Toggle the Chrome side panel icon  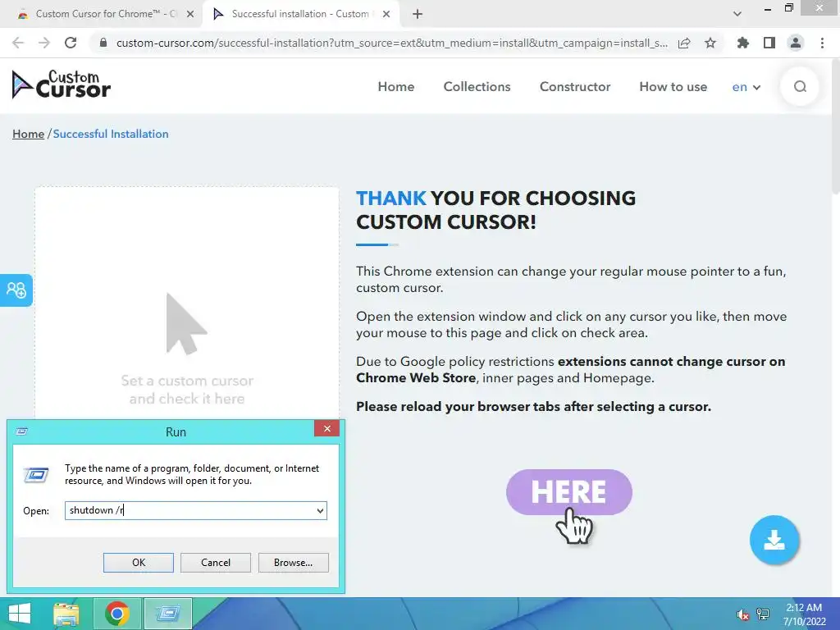tap(769, 43)
